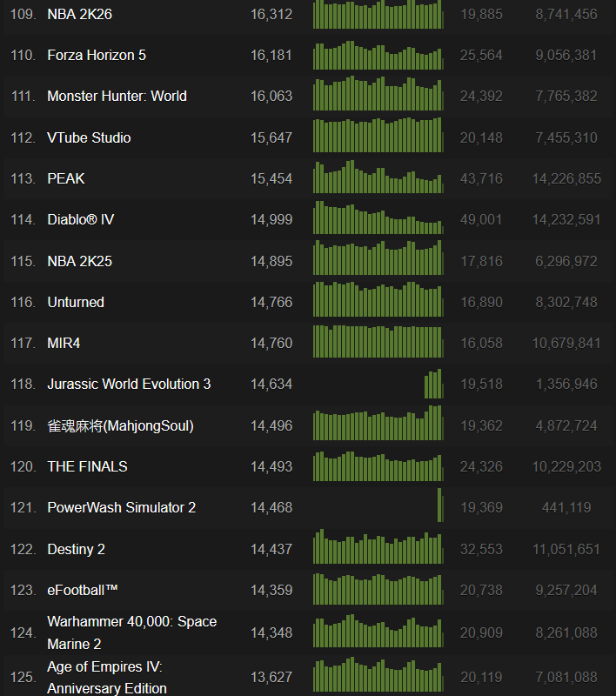Screen dimensions: 616x696
Task: Click the PEAK player bar chart
Action: pyautogui.click(x=378, y=177)
